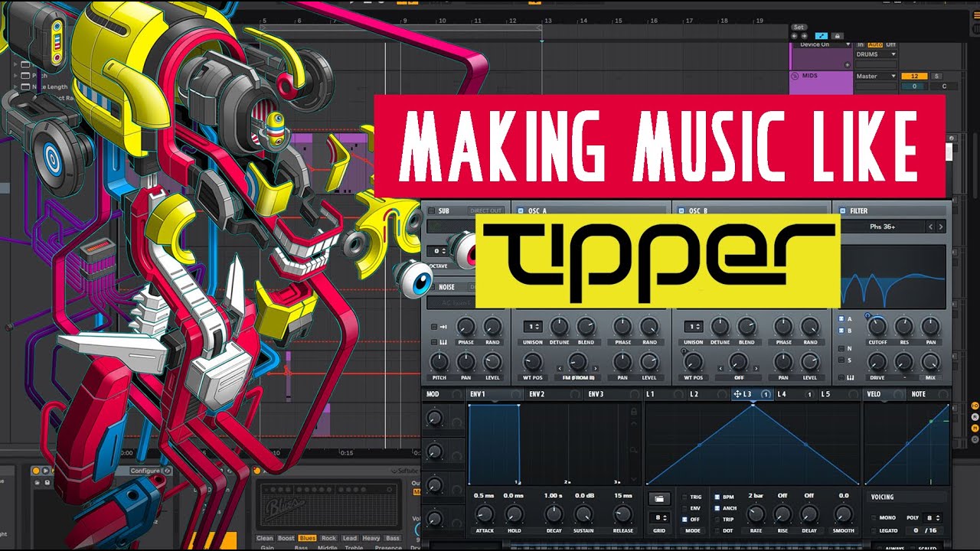This screenshot has width=980, height=551.
Task: Enable filter routing checkbox S
Action: click(841, 360)
